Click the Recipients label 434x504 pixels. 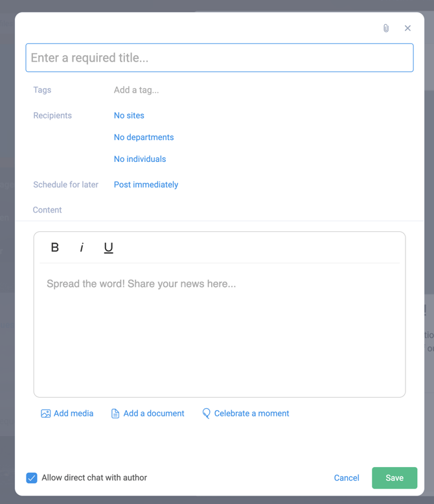point(52,115)
